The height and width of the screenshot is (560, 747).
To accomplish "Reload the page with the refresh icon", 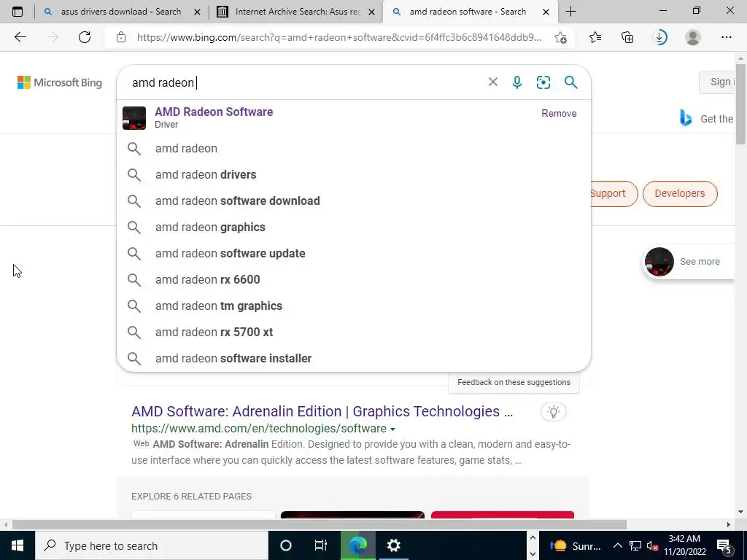I will click(x=85, y=37).
